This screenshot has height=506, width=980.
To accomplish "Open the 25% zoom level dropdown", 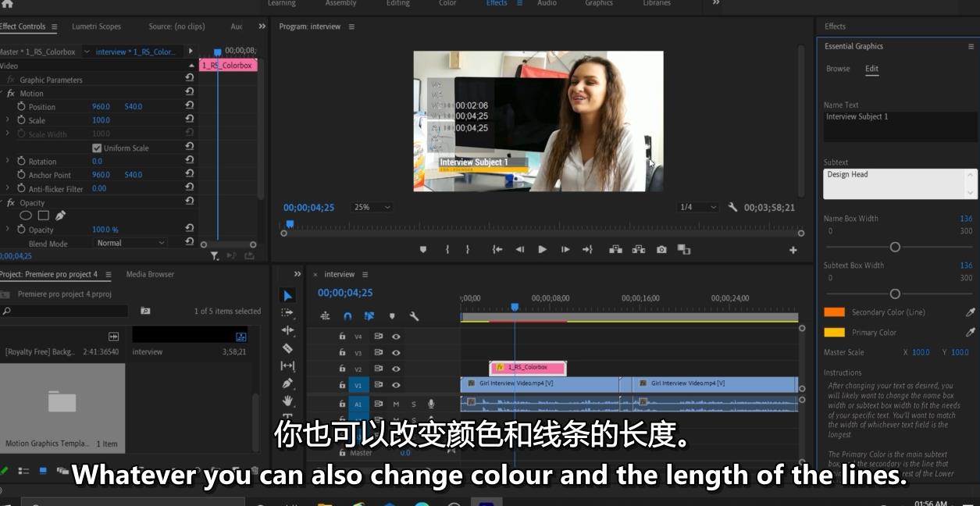I will tap(372, 207).
